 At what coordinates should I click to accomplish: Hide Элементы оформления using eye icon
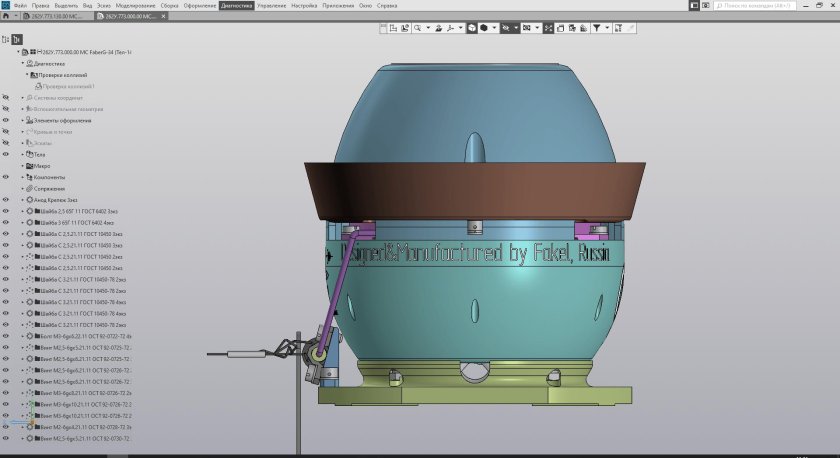click(6, 120)
